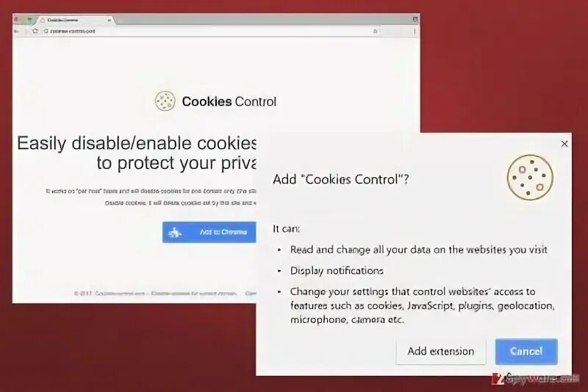Viewport: 588px width, 392px height.
Task: Click the Add extension button
Action: click(440, 351)
